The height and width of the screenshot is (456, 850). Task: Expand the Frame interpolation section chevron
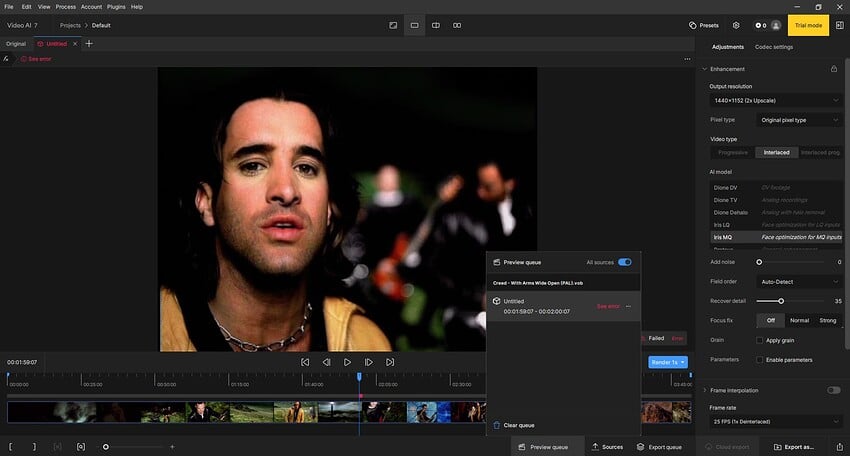coord(705,390)
